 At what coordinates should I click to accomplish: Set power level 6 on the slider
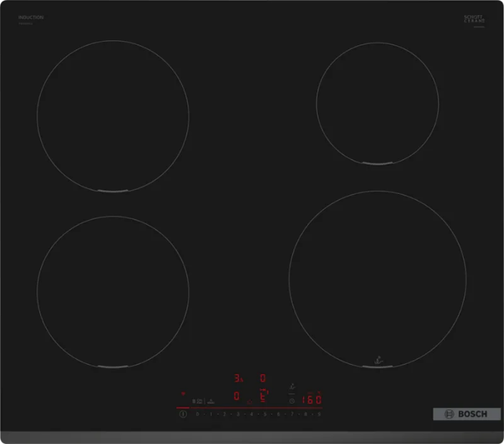[279, 414]
